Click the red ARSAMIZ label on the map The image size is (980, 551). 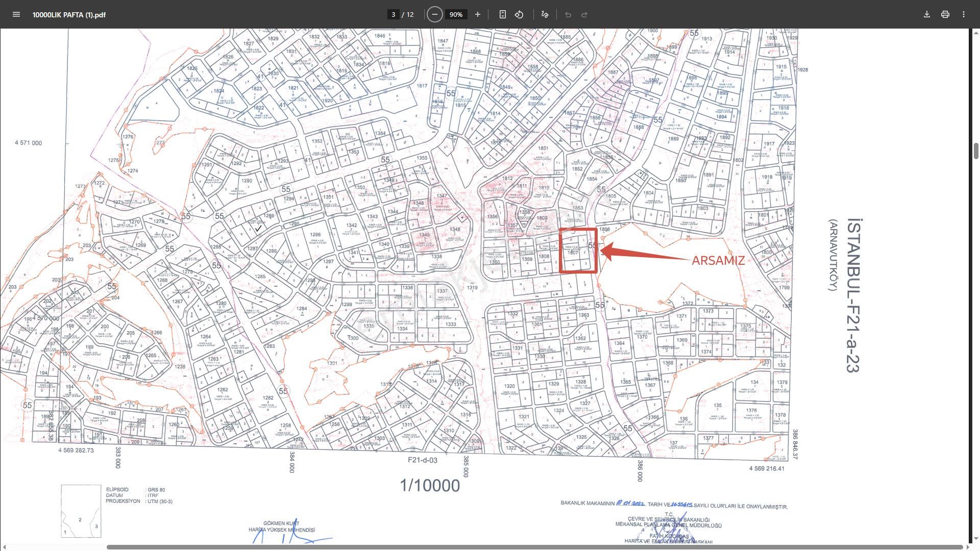718,260
